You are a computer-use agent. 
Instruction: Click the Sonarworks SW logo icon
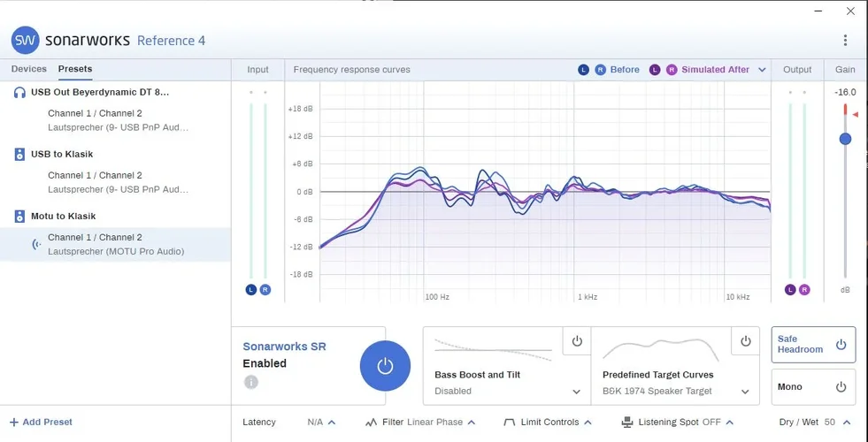[x=25, y=41]
